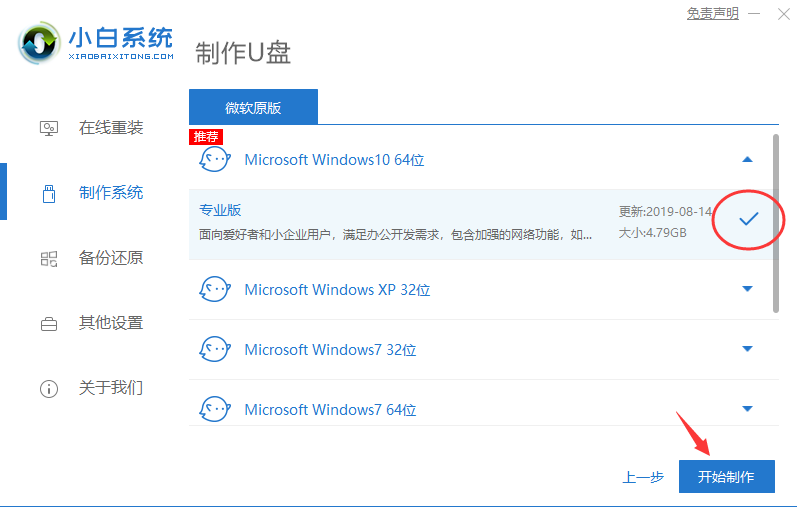
Task: Select Microsoft Windows XP 32位 title text
Action: 338,289
